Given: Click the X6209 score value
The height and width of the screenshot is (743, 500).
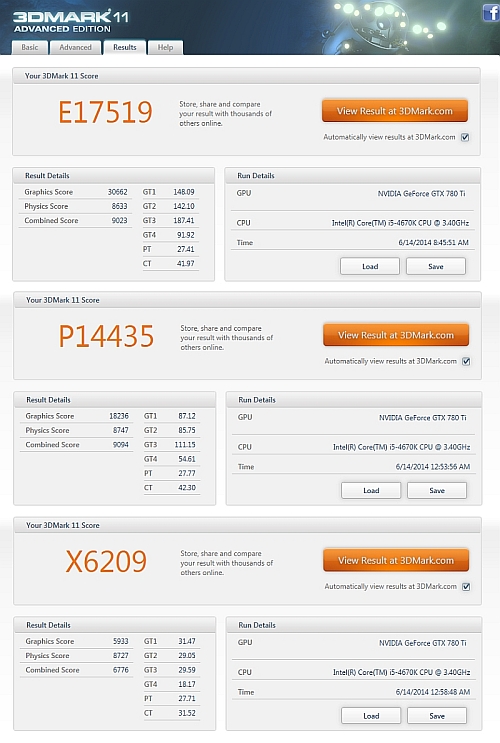Looking at the screenshot, I should pos(106,562).
